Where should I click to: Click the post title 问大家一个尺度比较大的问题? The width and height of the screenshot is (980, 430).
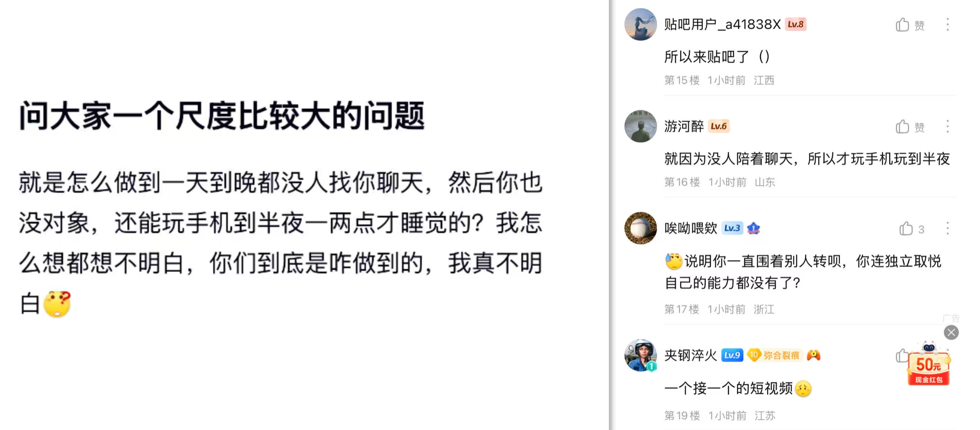(x=222, y=116)
